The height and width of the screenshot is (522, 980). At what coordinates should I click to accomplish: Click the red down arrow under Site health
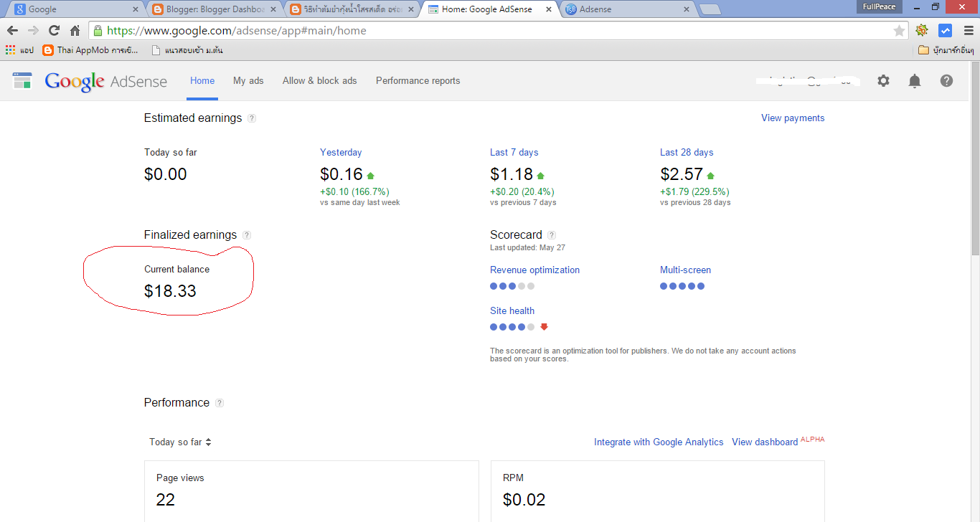[544, 327]
